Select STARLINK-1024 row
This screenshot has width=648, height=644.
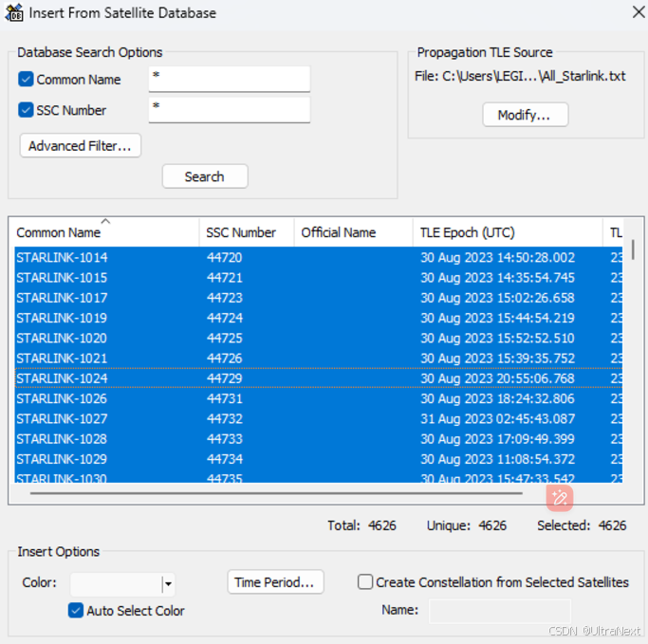click(318, 378)
